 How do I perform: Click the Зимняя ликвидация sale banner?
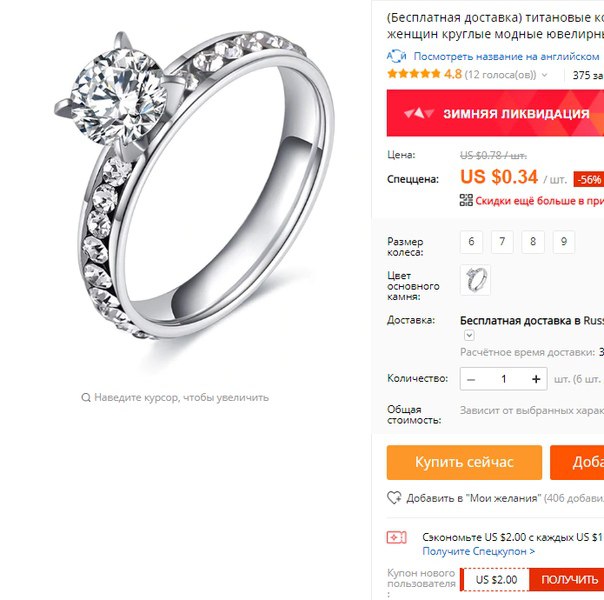coord(495,113)
